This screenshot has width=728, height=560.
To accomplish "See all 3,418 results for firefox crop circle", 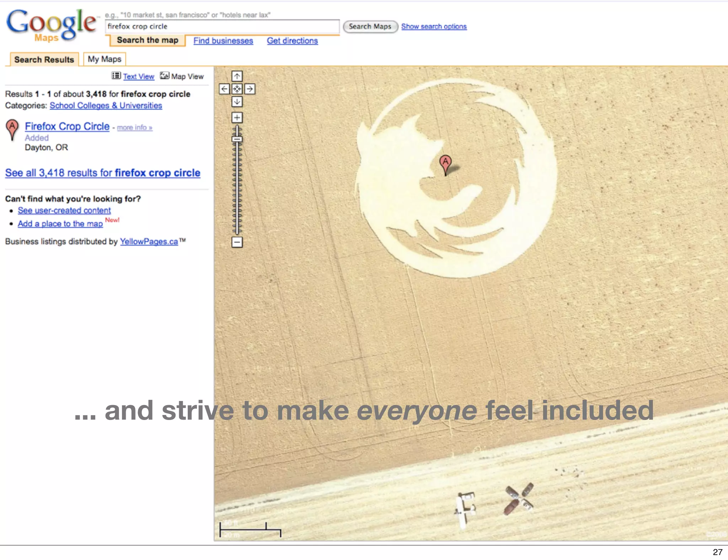I will click(x=103, y=173).
